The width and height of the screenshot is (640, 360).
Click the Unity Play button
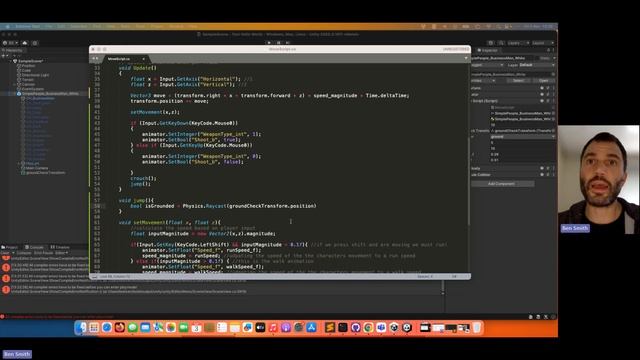click(x=269, y=42)
